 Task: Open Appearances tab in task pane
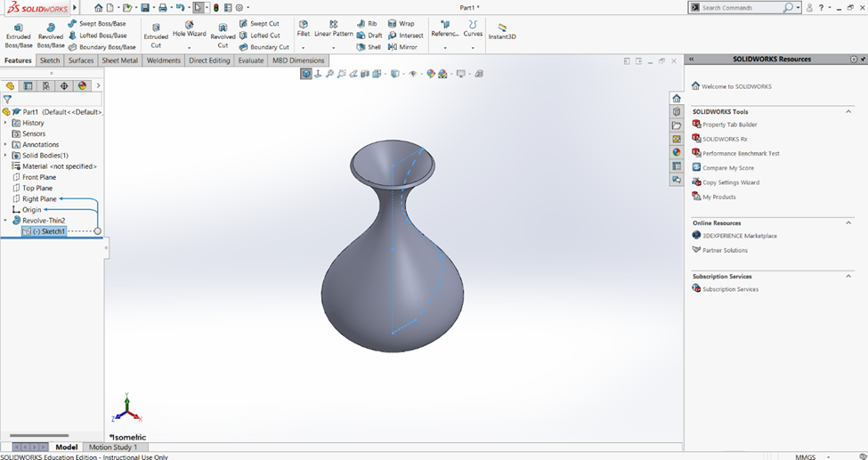pos(677,152)
